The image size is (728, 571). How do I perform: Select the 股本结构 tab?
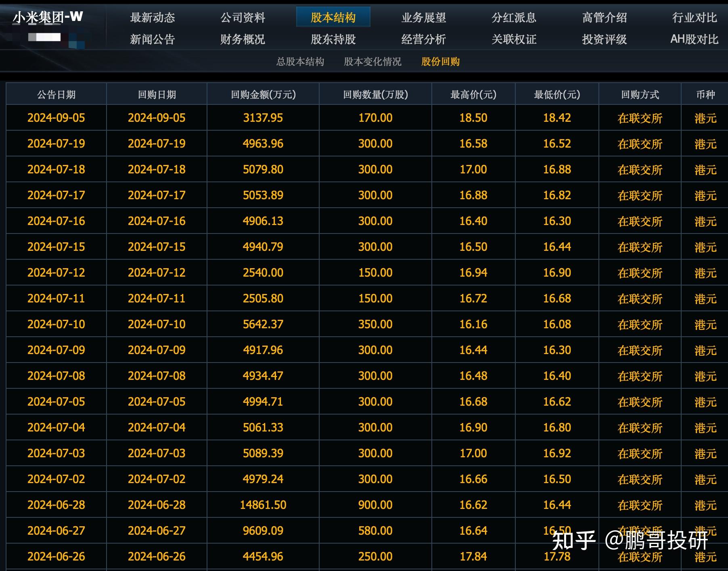pos(334,18)
